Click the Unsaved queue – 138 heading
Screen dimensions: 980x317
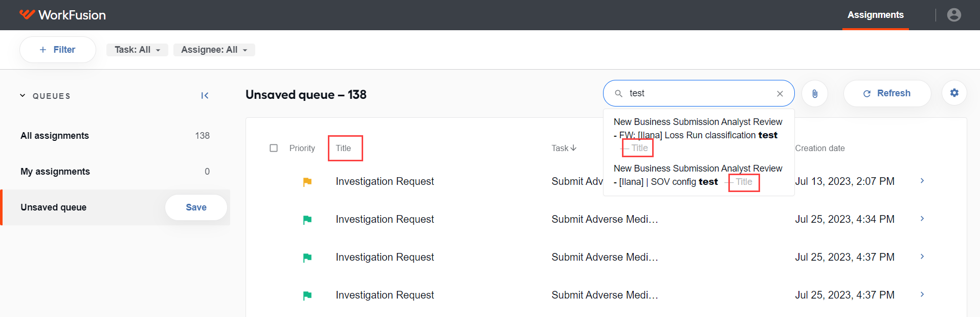[306, 95]
